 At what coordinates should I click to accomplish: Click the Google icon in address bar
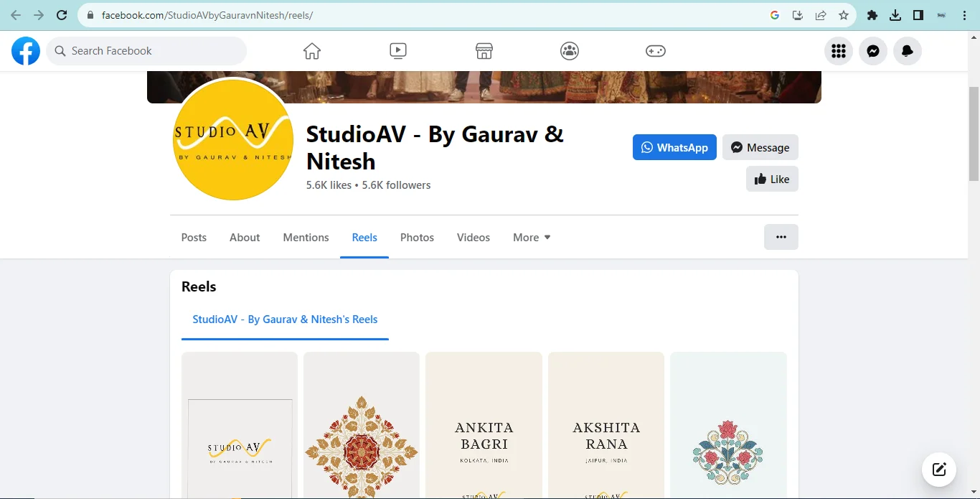point(775,15)
